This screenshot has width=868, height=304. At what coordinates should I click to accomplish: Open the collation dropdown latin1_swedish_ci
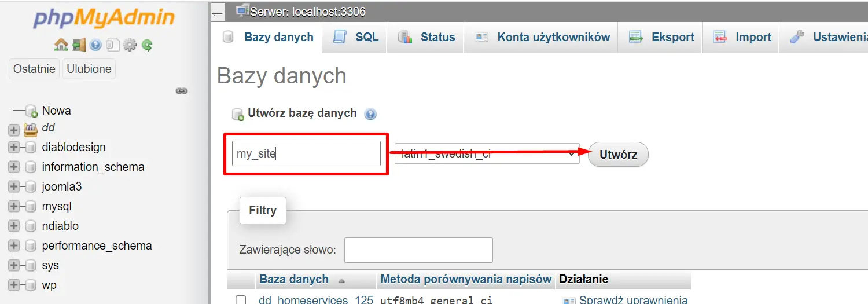coord(487,154)
